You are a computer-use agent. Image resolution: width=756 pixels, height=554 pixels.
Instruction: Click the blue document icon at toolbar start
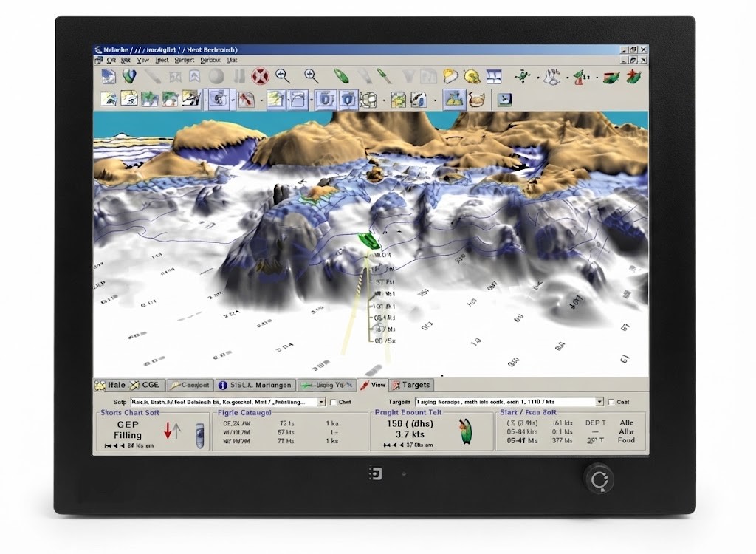point(109,76)
